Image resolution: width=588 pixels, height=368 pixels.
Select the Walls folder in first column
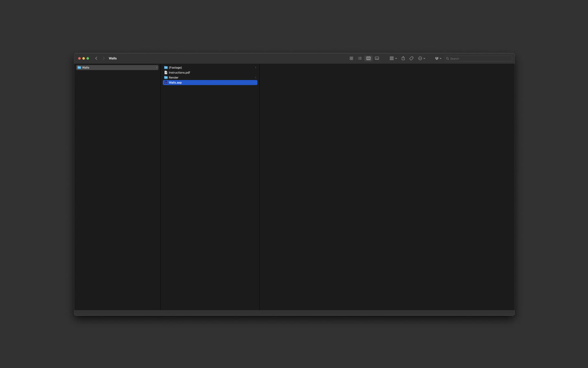point(117,68)
